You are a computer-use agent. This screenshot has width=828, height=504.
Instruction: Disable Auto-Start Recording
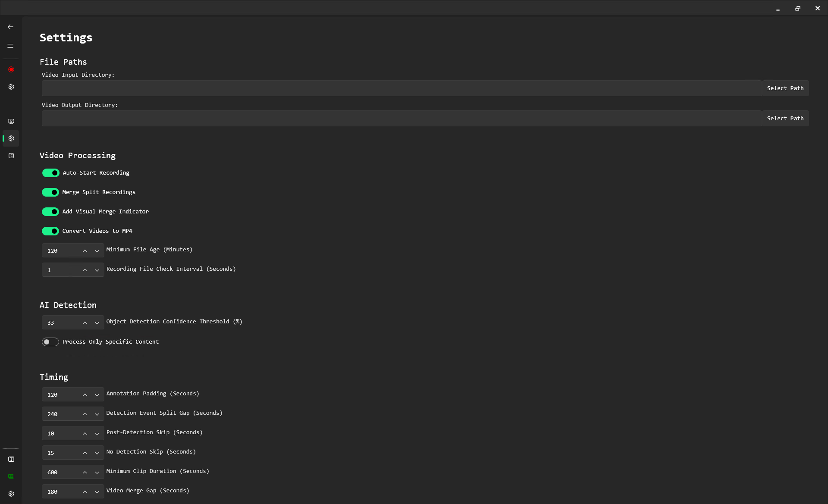tap(50, 172)
